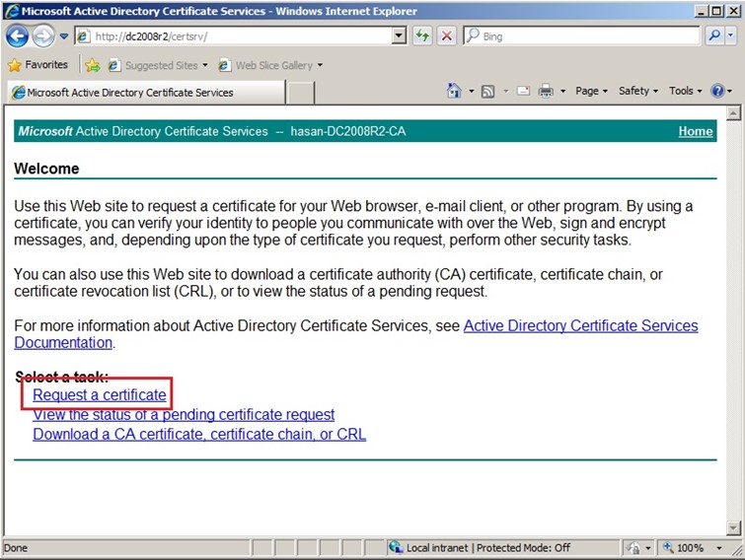Click the RSS Feeds icon
This screenshot has height=560, width=745.
point(488,91)
